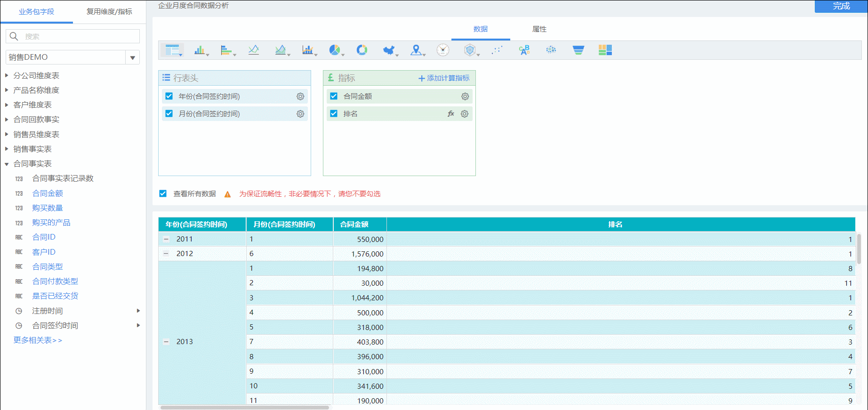Expand the 分公司维度表 tree node
This screenshot has height=410, width=868.
[x=7, y=75]
